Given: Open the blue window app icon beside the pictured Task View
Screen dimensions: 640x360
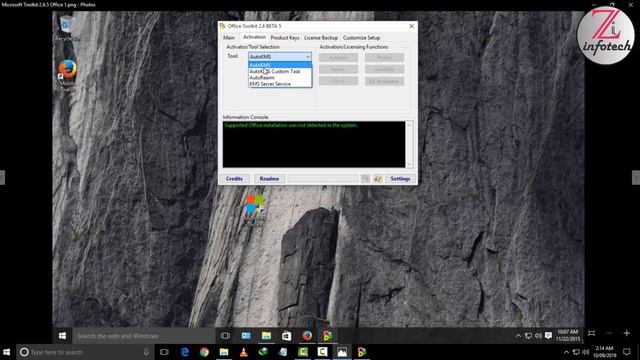Looking at the screenshot, I should coord(246,336).
